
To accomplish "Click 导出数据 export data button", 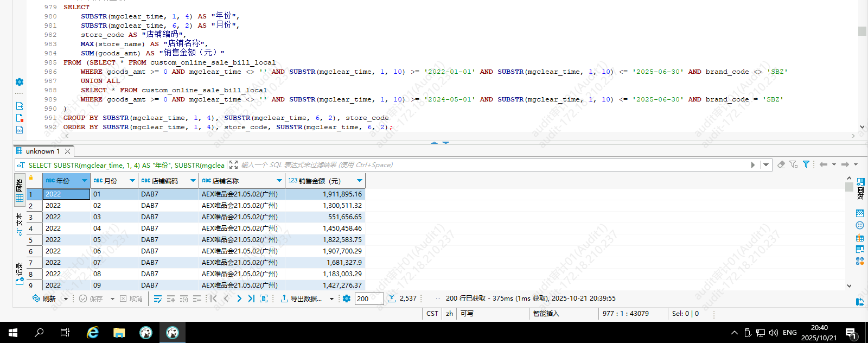I will 302,298.
